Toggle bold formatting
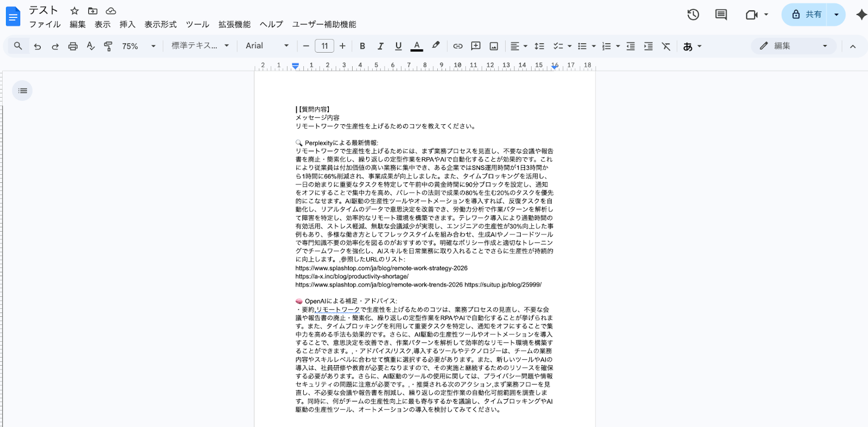868x427 pixels. 362,46
